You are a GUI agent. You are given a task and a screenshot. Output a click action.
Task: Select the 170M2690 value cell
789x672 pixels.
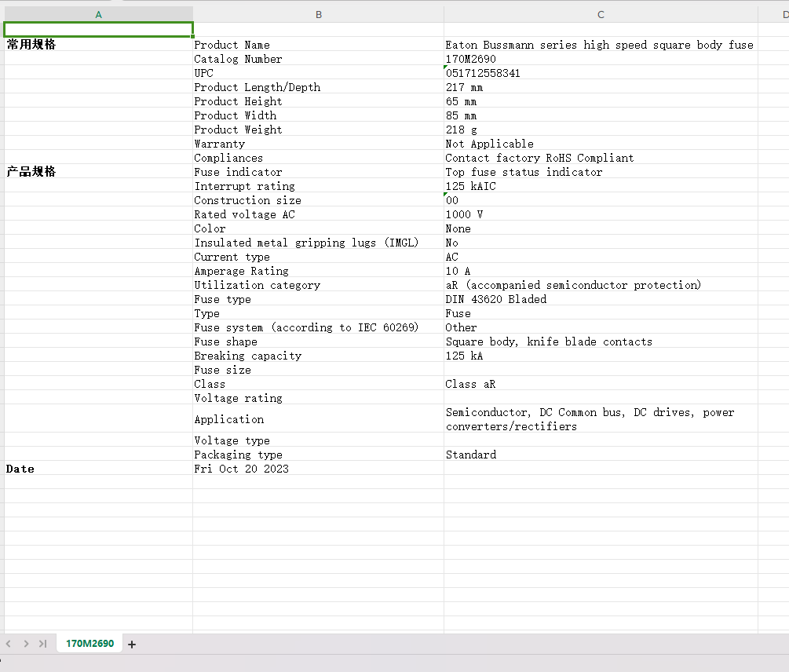coord(601,59)
